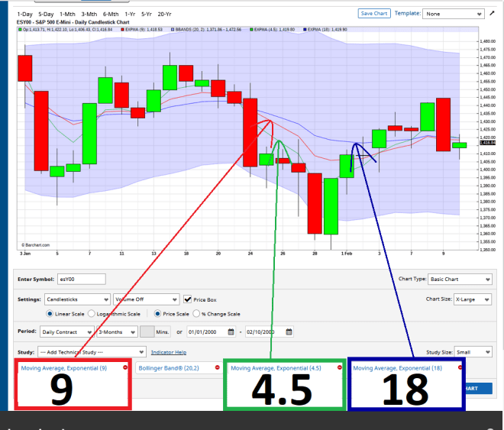Click the Mins. input box

coord(147,332)
